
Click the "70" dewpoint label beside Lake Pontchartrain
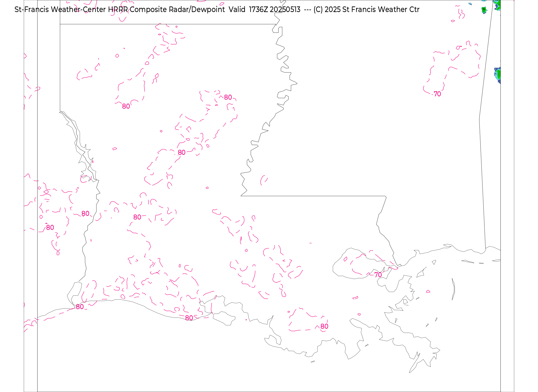[x=378, y=275]
